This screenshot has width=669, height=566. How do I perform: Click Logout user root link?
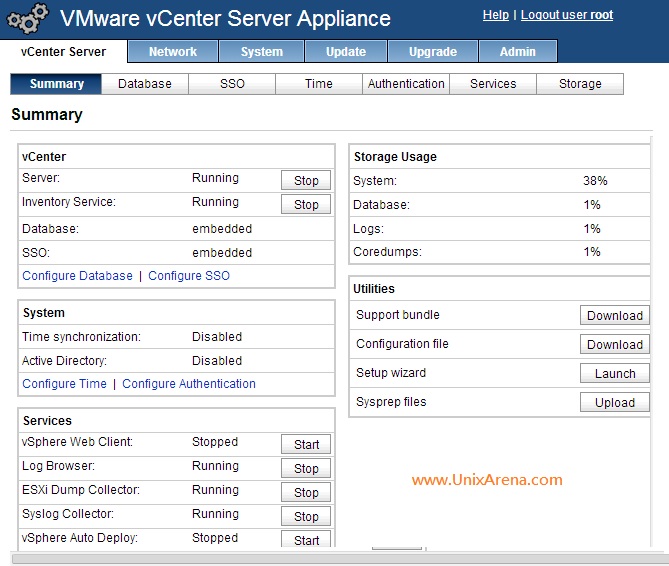coord(567,15)
